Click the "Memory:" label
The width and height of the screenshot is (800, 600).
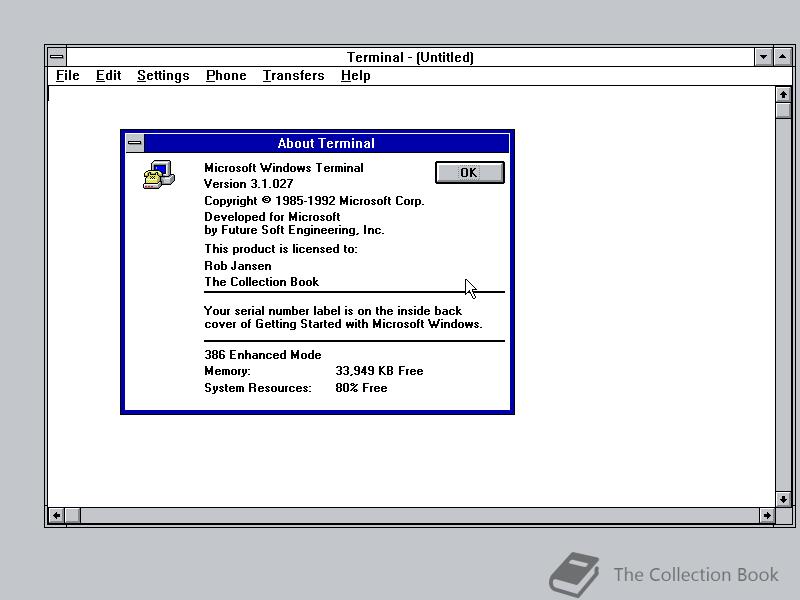(227, 371)
